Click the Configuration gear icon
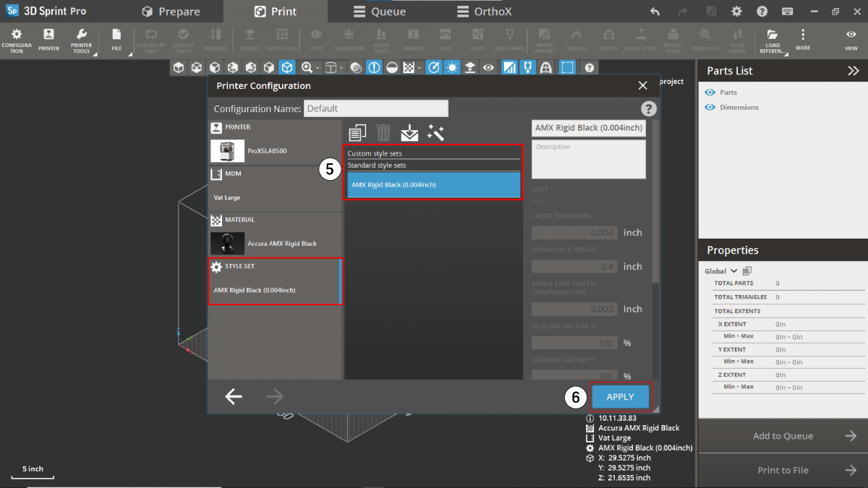 16,39
